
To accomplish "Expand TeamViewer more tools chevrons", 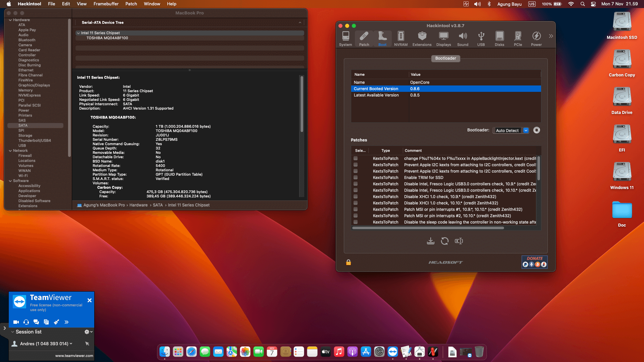I will point(66,322).
